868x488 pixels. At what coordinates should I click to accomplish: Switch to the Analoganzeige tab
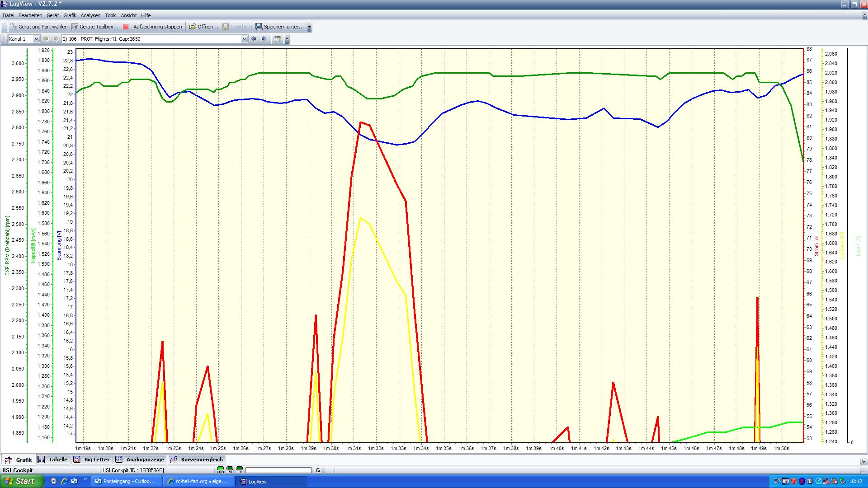coord(140,460)
